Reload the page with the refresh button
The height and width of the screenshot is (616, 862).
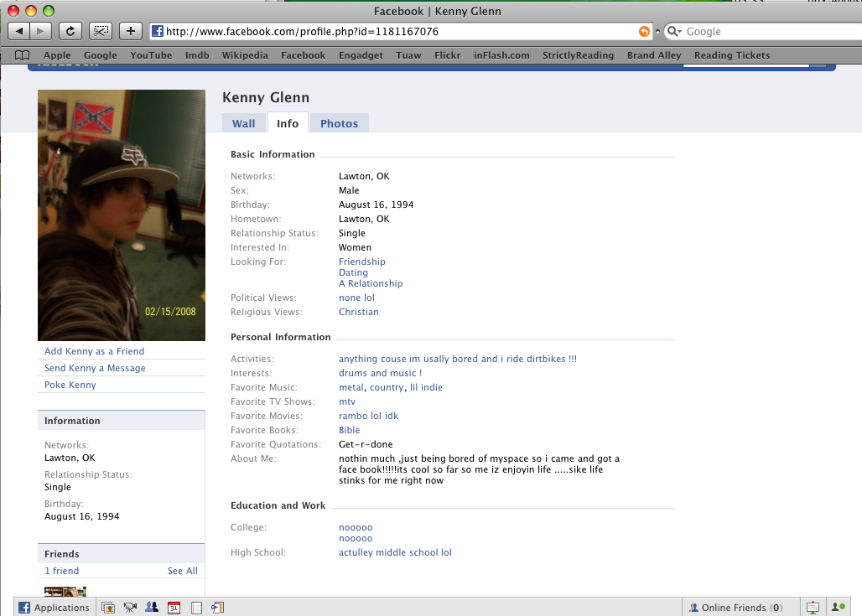coord(70,31)
